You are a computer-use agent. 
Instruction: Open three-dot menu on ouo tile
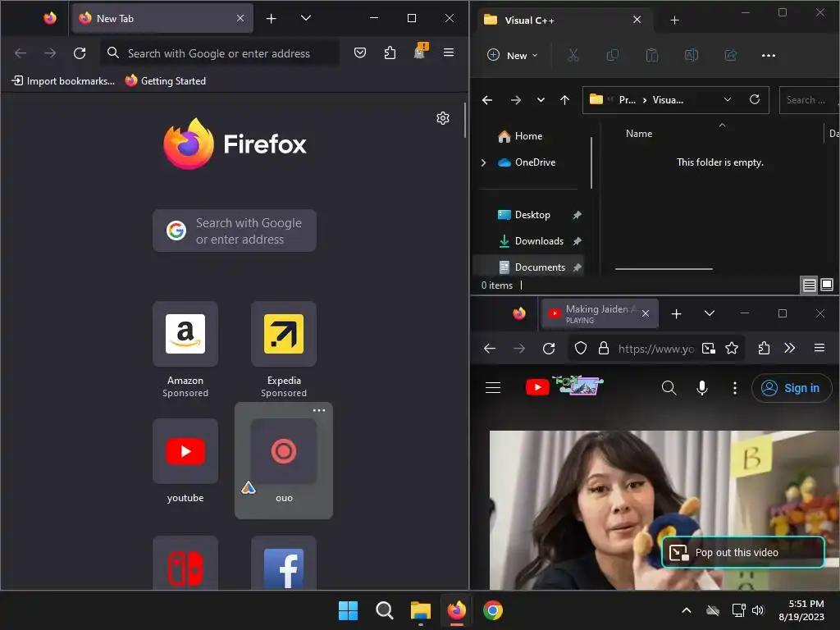coord(319,410)
